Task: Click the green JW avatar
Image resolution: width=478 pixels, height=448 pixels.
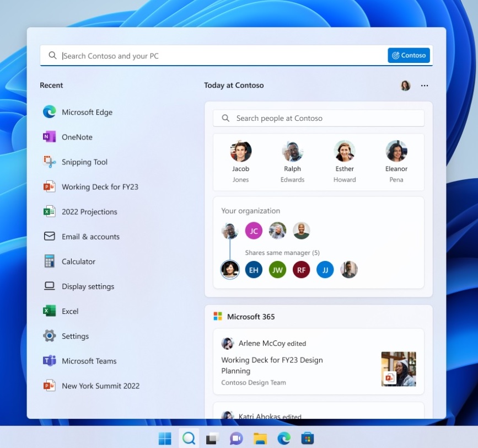Action: click(277, 270)
